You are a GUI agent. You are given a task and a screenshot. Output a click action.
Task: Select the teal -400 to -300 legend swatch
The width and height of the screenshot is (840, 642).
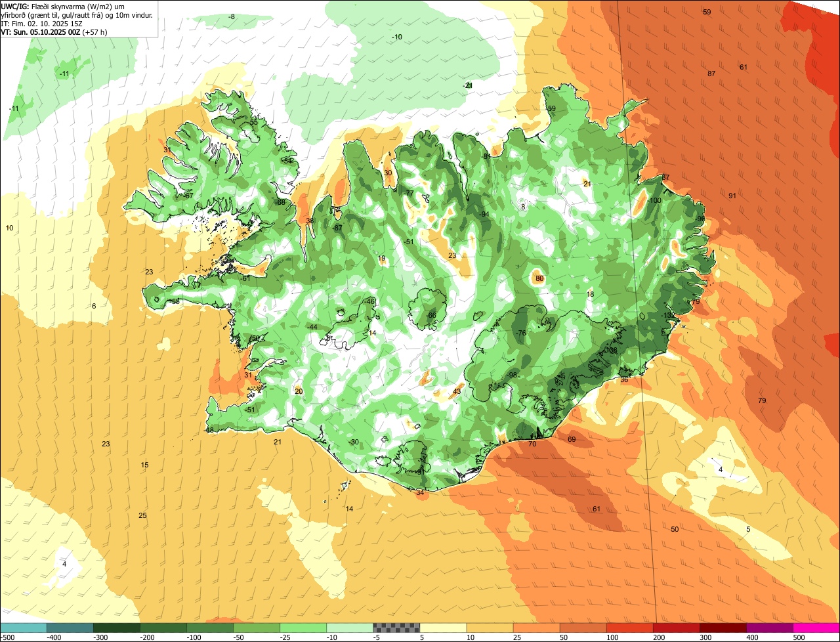pos(70,628)
